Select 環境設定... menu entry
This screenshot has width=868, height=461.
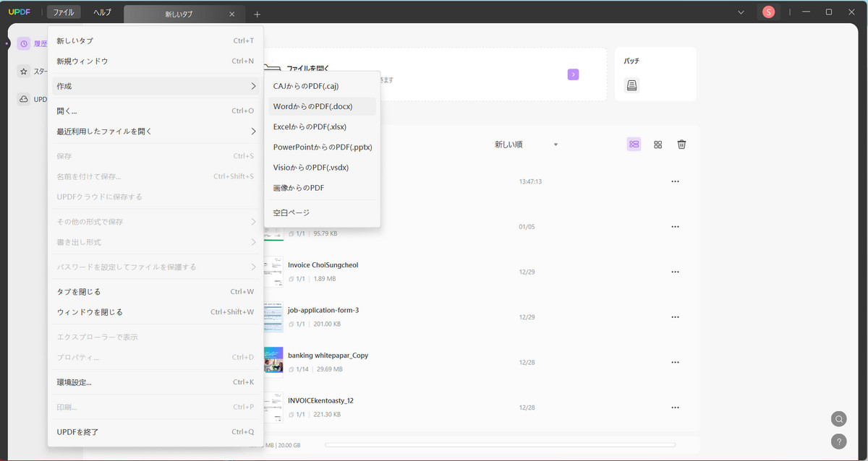(156, 382)
